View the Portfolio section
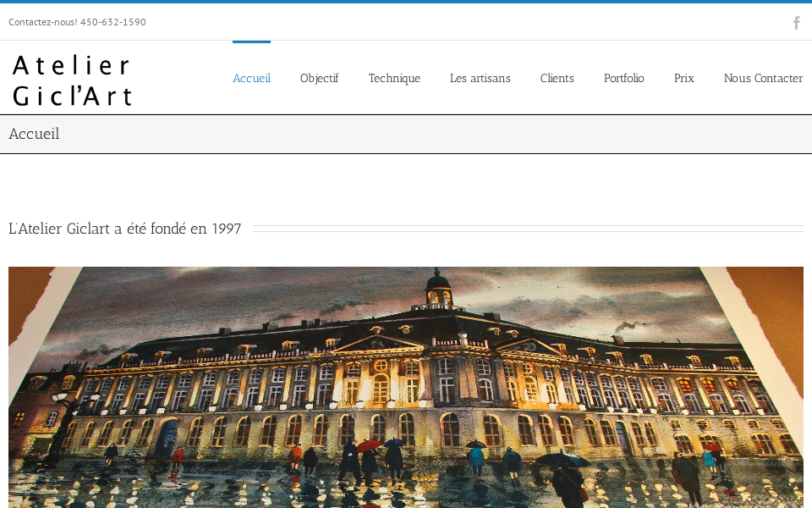 (x=623, y=78)
